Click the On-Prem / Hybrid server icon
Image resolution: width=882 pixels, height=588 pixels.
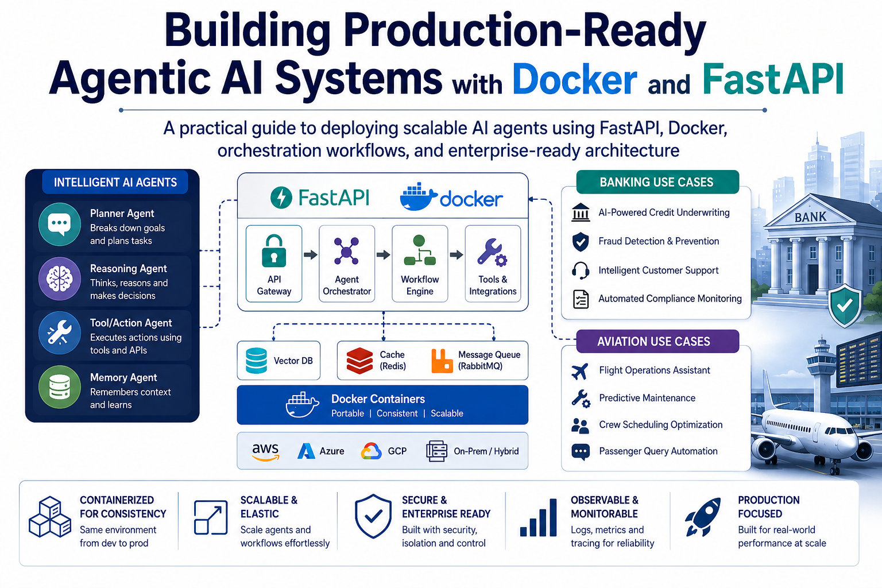[437, 451]
